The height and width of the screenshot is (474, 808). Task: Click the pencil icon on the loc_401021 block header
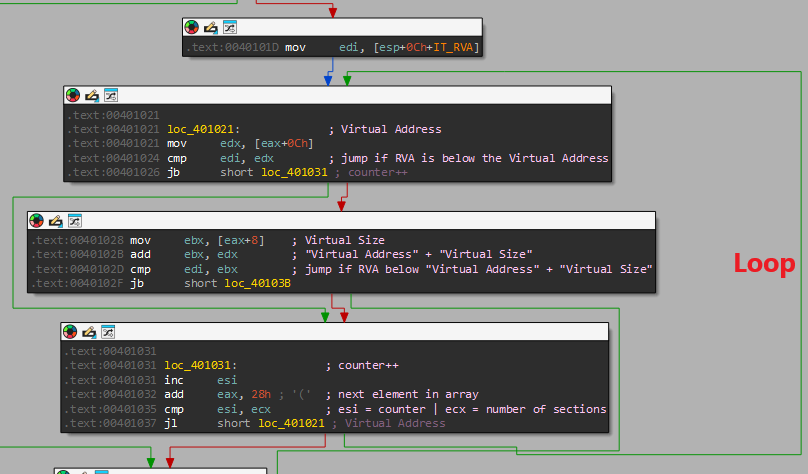pyautogui.click(x=92, y=95)
